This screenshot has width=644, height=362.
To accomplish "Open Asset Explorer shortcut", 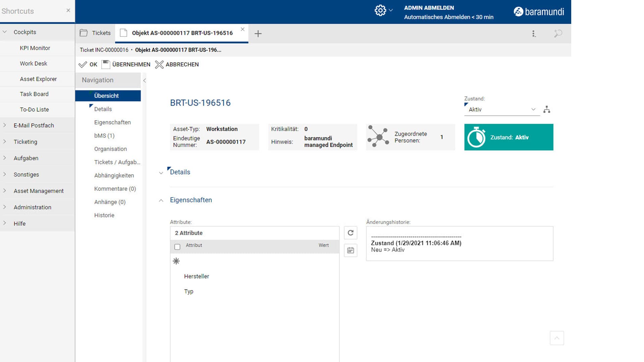I will pyautogui.click(x=38, y=79).
